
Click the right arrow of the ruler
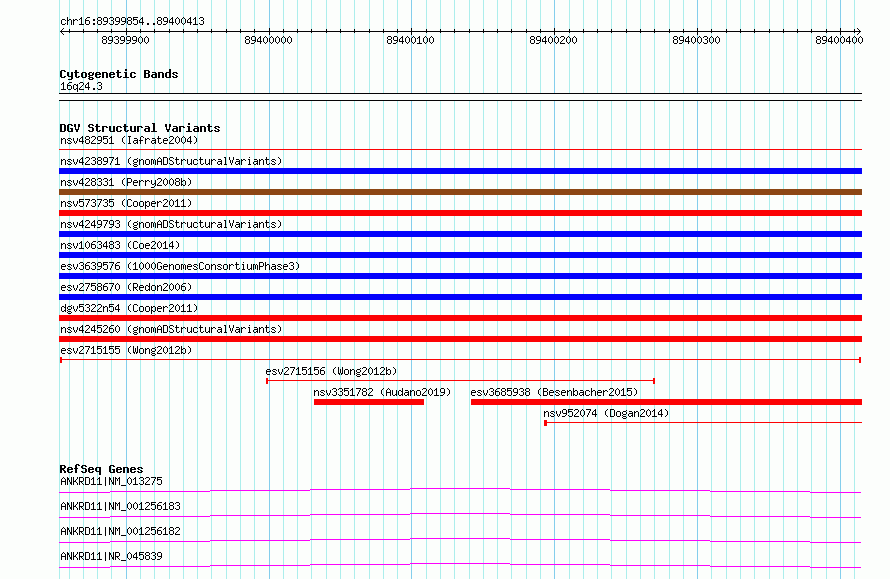tap(858, 31)
